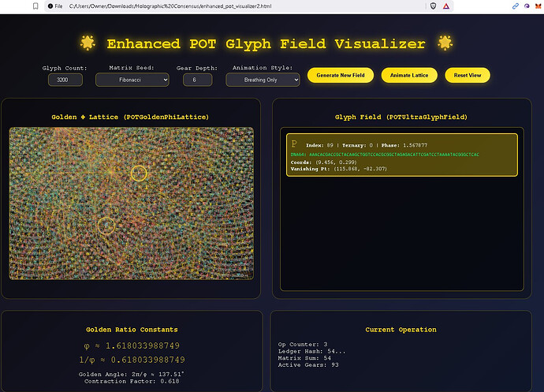Click the P glyph symbol in entry
The width and height of the screenshot is (544, 392).
[294, 144]
